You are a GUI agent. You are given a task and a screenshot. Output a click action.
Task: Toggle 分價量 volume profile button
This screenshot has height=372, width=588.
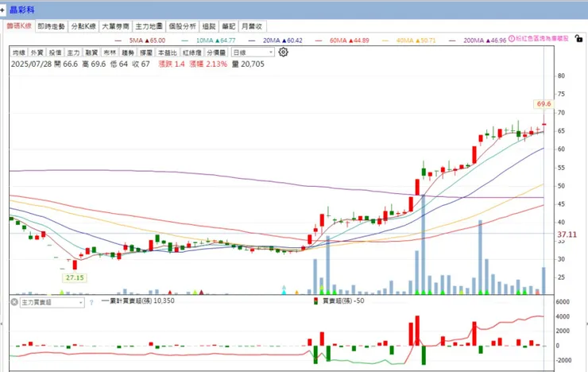[x=216, y=52]
